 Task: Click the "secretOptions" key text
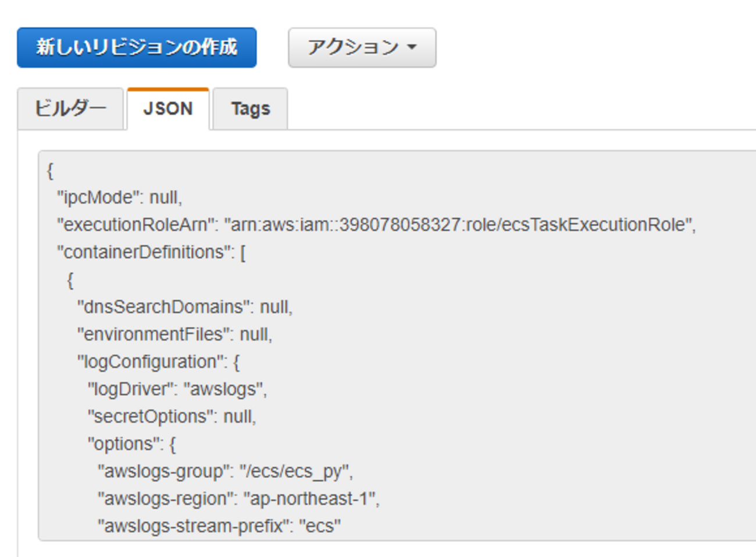150,416
